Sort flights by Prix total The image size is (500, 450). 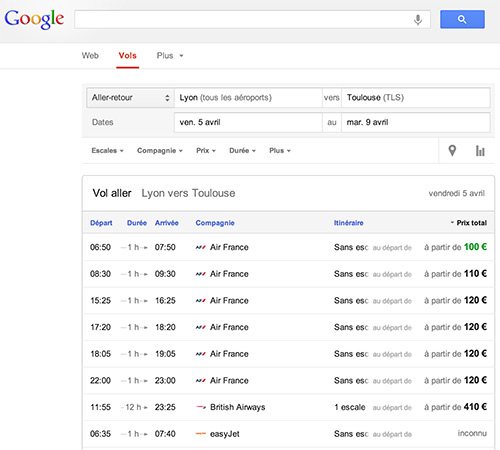tap(469, 223)
